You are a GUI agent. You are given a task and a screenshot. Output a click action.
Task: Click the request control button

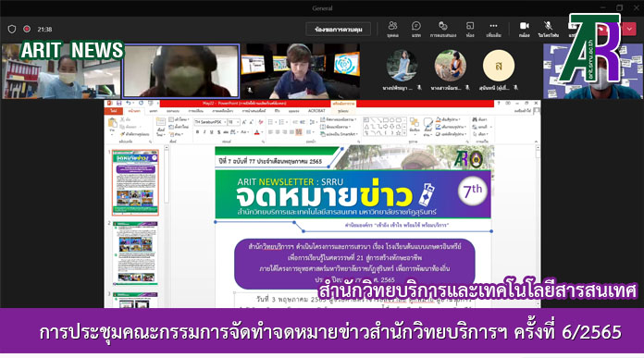tap(338, 30)
